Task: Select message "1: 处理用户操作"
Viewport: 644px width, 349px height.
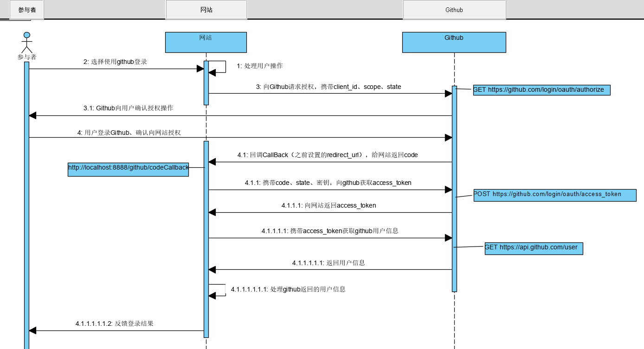Action: [260, 66]
